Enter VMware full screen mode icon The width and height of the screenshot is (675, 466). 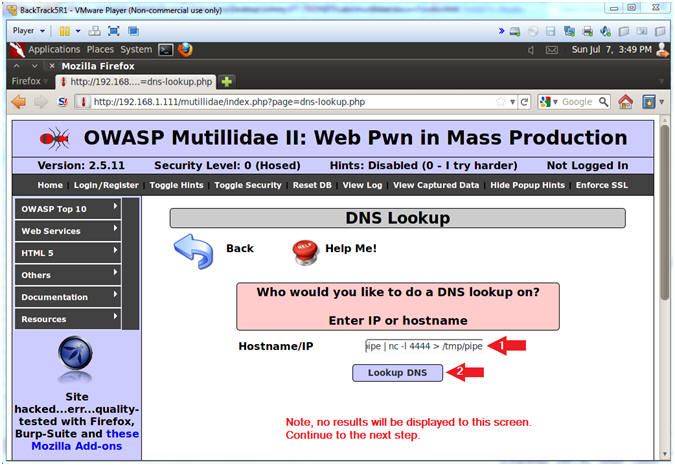click(114, 31)
